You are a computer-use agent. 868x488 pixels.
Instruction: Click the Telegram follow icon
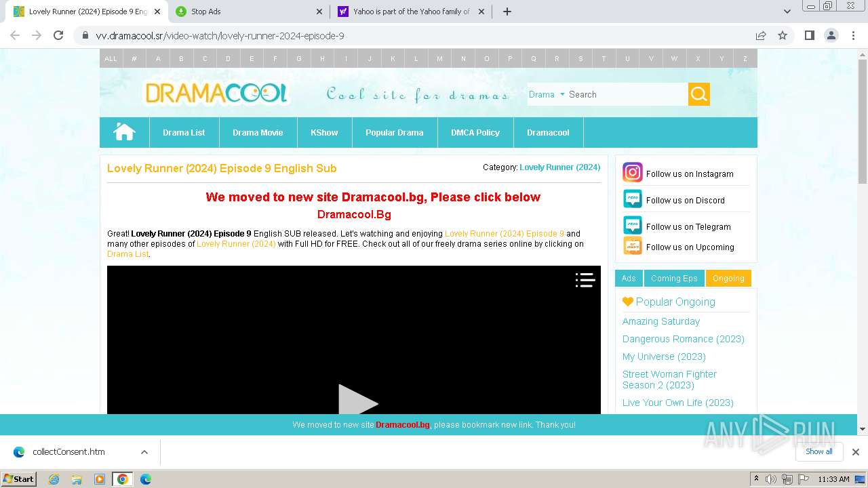coord(632,226)
